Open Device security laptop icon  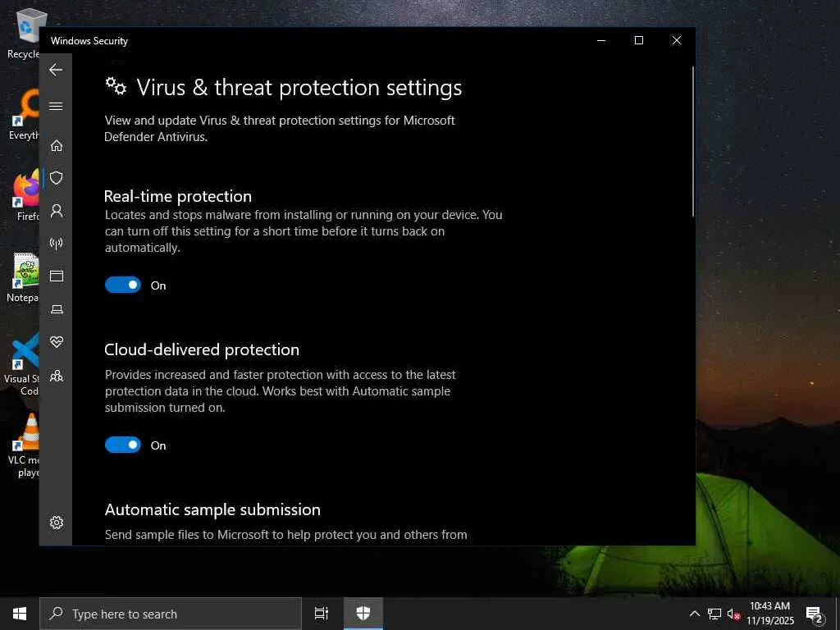point(57,309)
